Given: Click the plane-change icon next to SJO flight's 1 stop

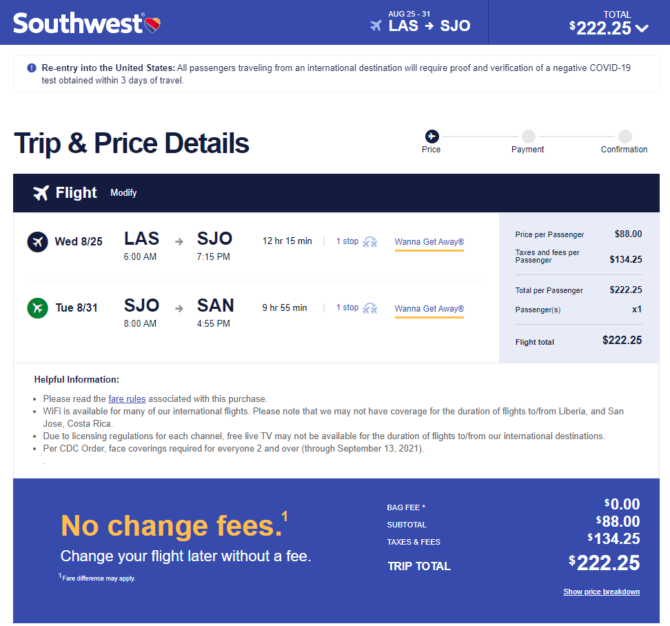Looking at the screenshot, I should pos(370,308).
